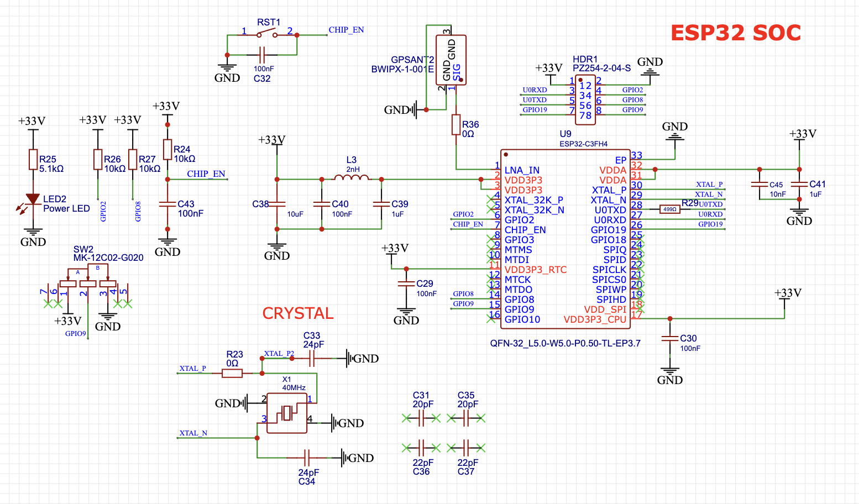Select the unconnected C35 20pF capacitor
The width and height of the screenshot is (859, 504).
[466, 418]
